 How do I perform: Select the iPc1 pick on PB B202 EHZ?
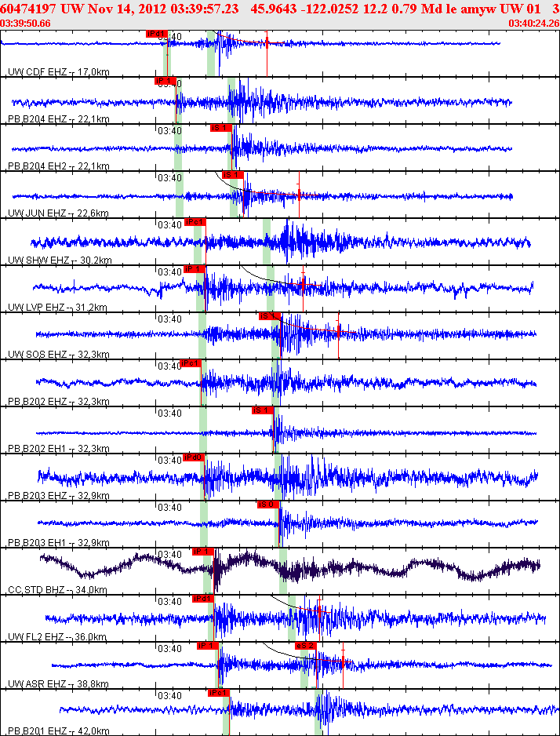[191, 363]
